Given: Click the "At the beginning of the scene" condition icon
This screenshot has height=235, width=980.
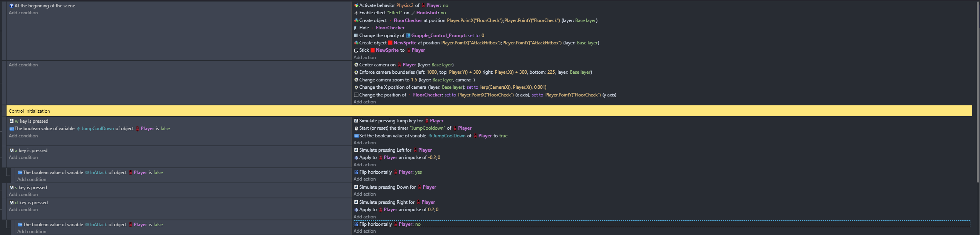Looking at the screenshot, I should pyautogui.click(x=12, y=6).
